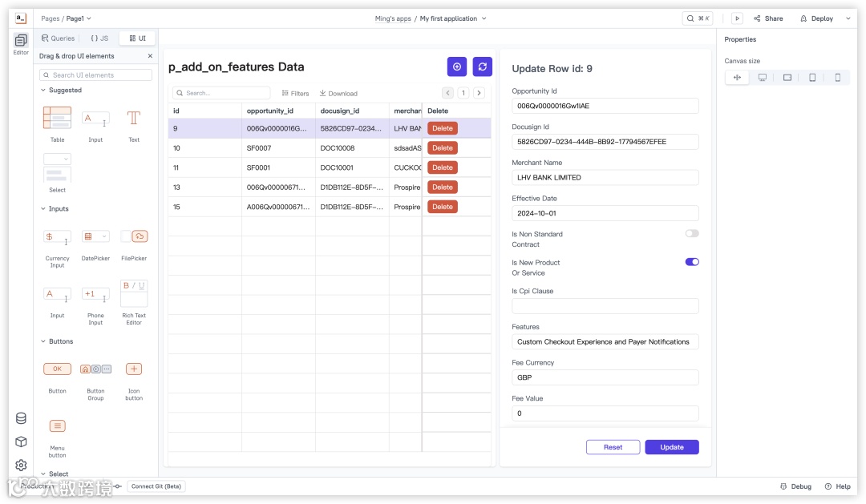Click Connect Git (Beta) button
Screen dimensions: 866x504
coord(156,486)
